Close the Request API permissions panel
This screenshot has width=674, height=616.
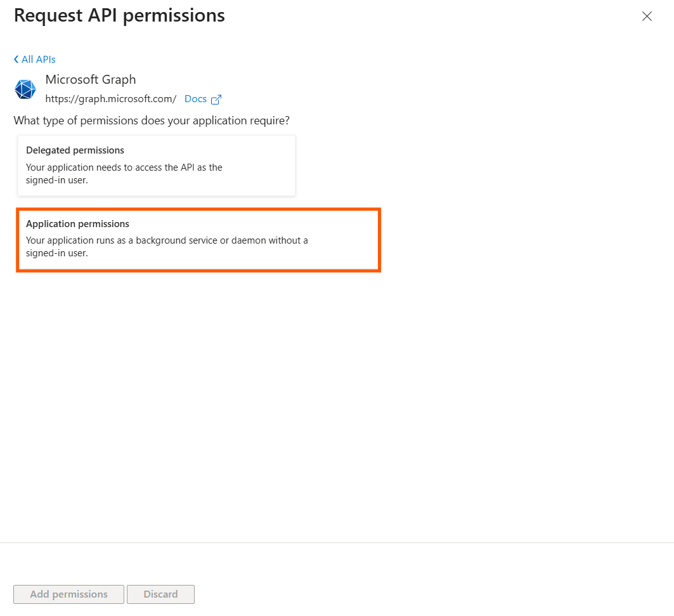pyautogui.click(x=647, y=16)
